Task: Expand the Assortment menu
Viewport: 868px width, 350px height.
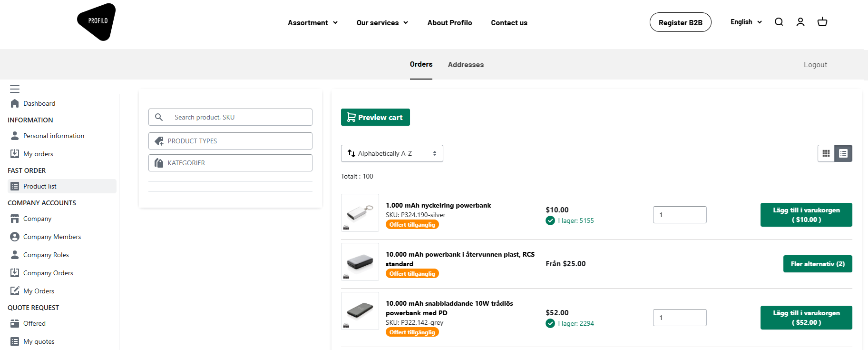Action: (312, 23)
